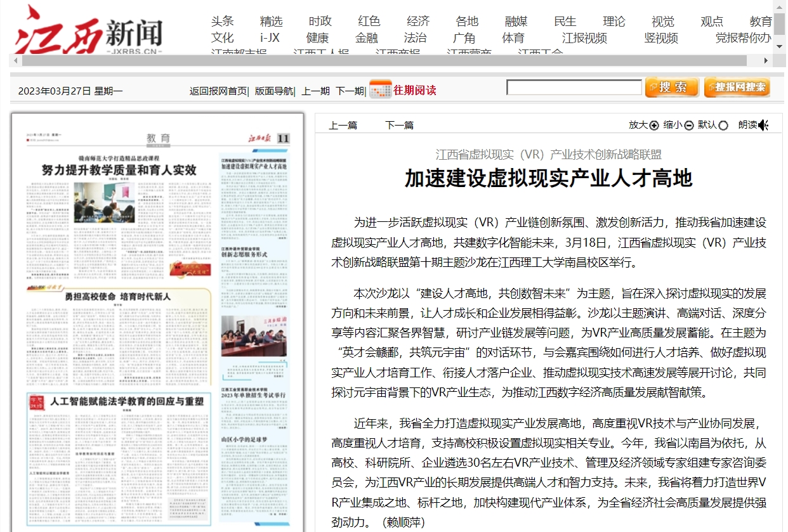Open the 体育 navigation link

(x=513, y=38)
